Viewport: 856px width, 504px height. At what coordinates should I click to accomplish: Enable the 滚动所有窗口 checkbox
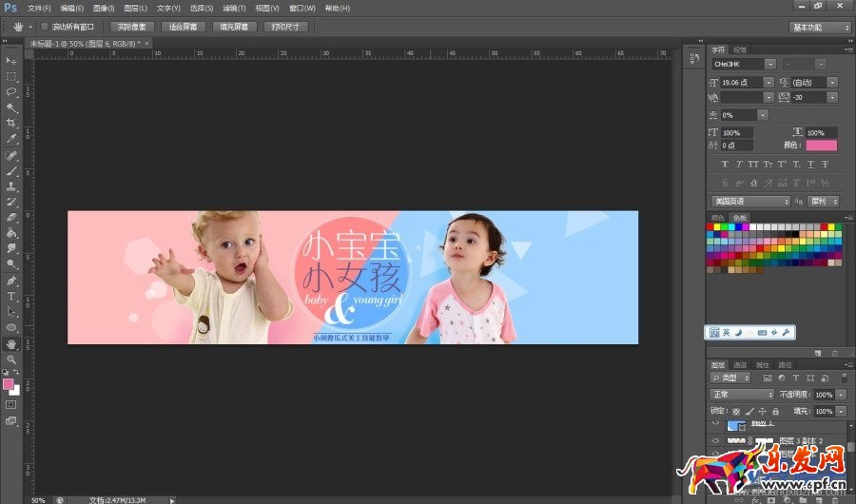[x=45, y=27]
